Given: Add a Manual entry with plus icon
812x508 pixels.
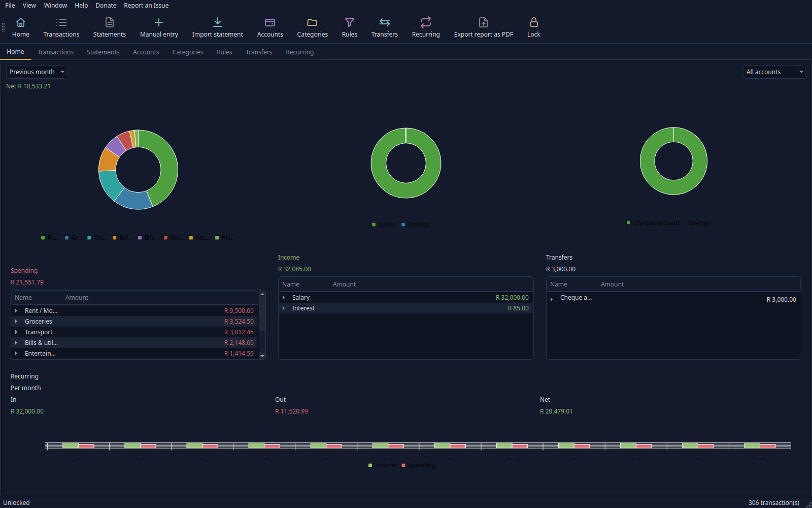Looking at the screenshot, I should pyautogui.click(x=159, y=22).
